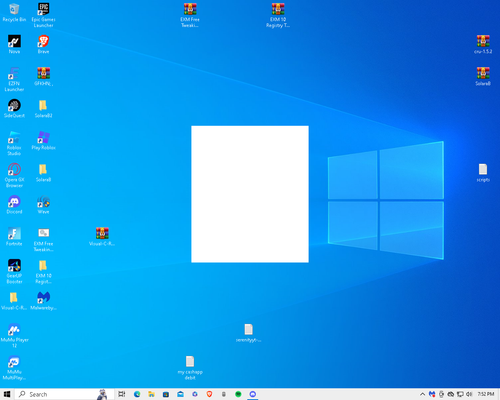
Task: Open File Explorer from the taskbar
Action: tap(151, 394)
